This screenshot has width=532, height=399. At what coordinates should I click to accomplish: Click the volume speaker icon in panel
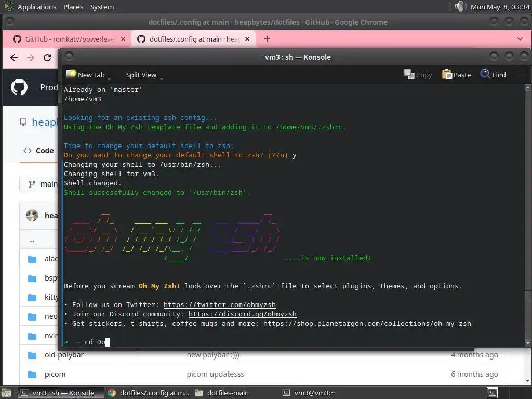pyautogui.click(x=459, y=6)
